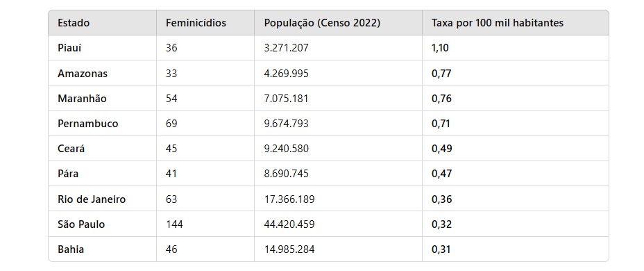644x271 pixels.
Task: Select Amazonas rate value 0,77
Action: pyautogui.click(x=441, y=73)
